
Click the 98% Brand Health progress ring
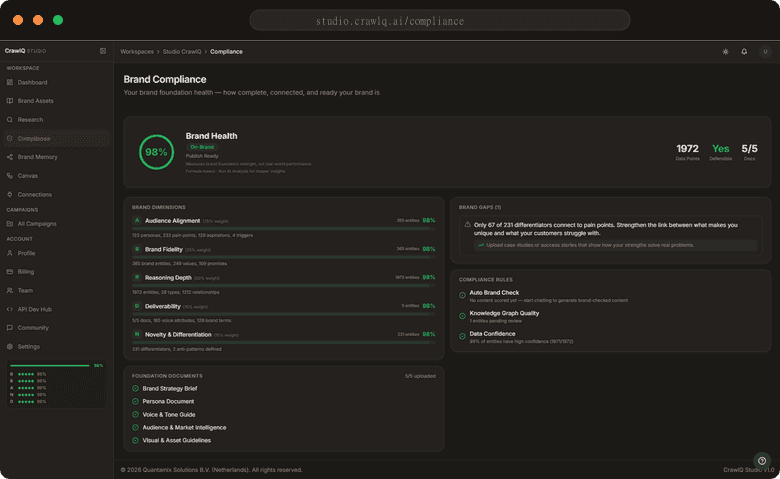(156, 152)
